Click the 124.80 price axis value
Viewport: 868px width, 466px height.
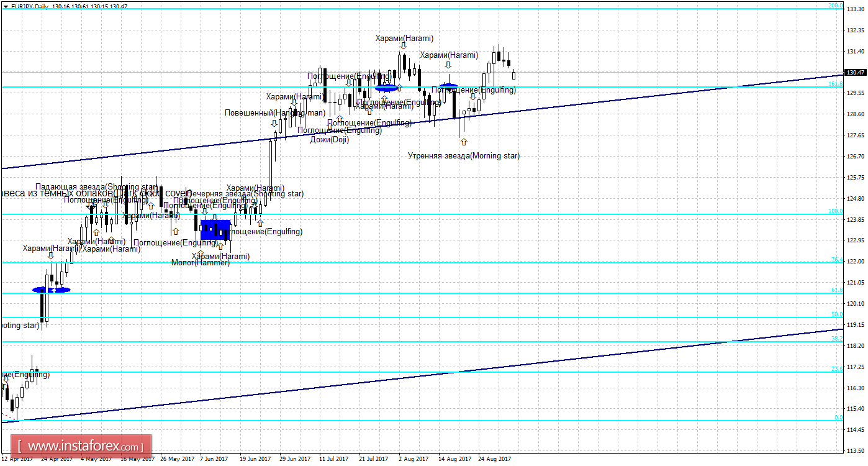click(856, 199)
